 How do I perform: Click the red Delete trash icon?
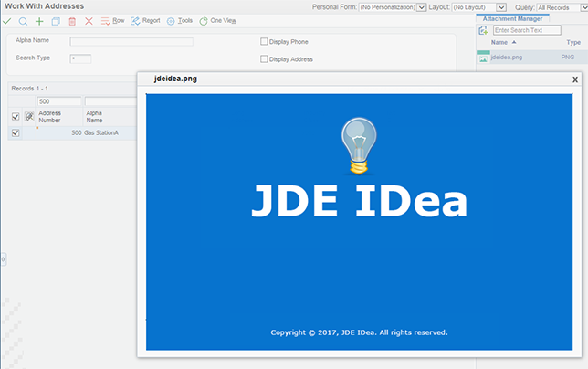[x=72, y=20]
